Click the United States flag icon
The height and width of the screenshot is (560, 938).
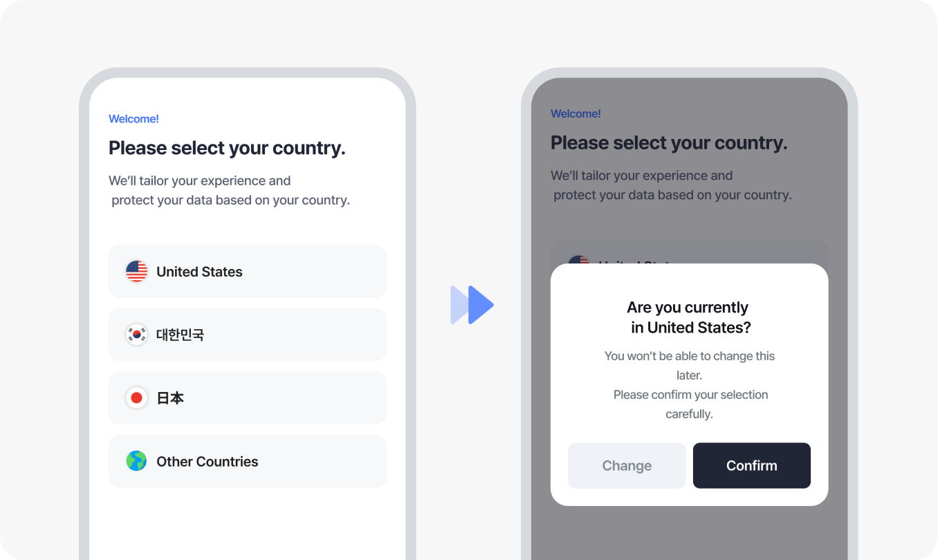(x=136, y=272)
